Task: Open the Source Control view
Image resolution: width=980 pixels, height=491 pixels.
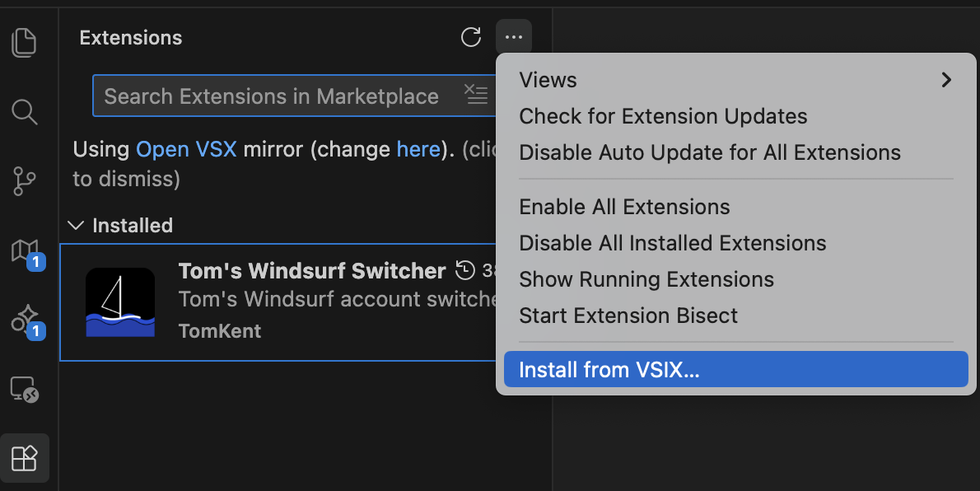Action: coord(25,180)
